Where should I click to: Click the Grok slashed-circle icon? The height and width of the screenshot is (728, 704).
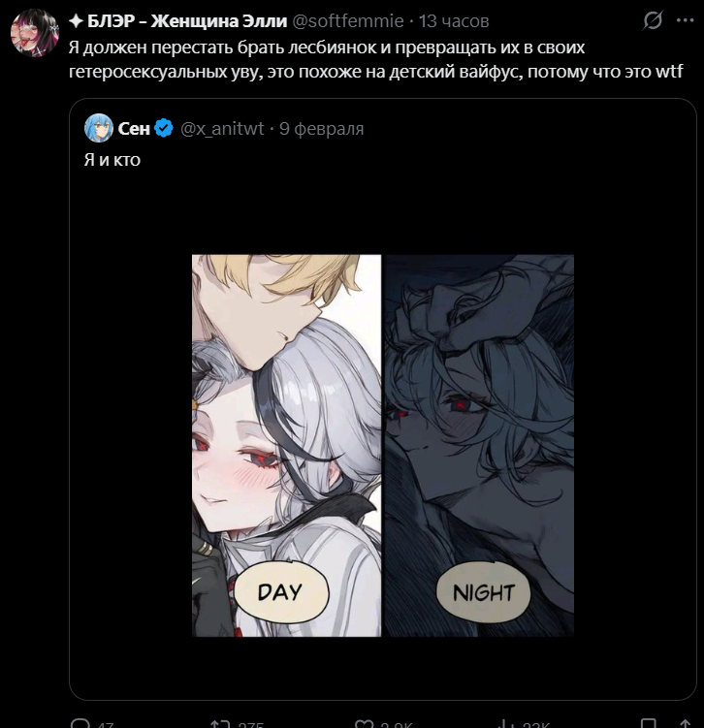click(x=653, y=20)
